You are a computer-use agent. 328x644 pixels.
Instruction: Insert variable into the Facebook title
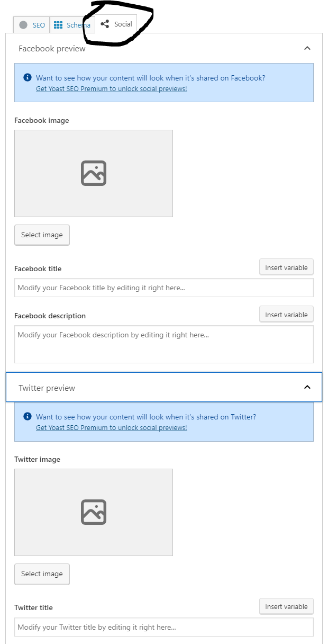pos(286,267)
